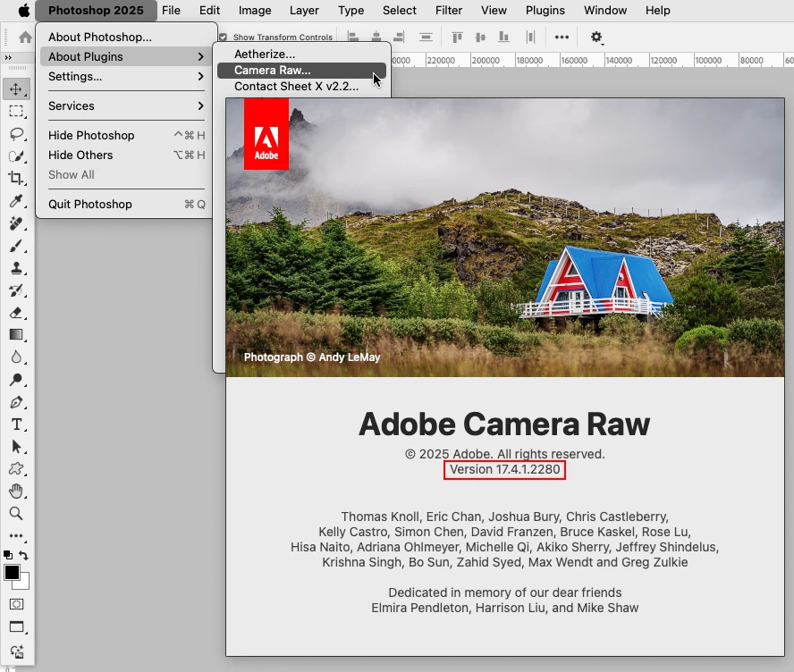The image size is (794, 672).
Task: Change screen mode button
Action: 16,627
